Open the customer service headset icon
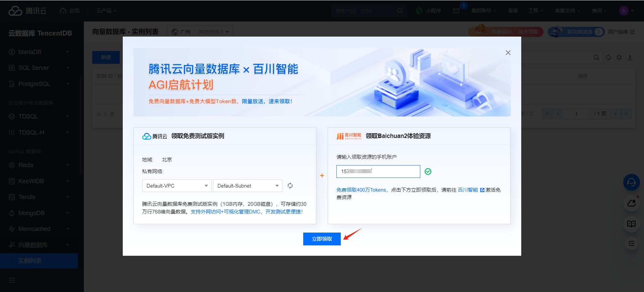Viewport: 644px width, 292px height. (631, 182)
